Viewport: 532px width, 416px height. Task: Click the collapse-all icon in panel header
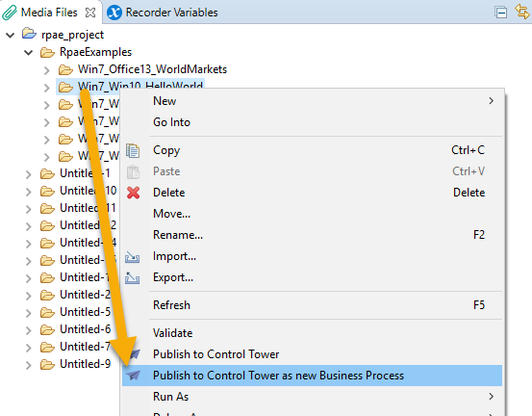coord(501,13)
